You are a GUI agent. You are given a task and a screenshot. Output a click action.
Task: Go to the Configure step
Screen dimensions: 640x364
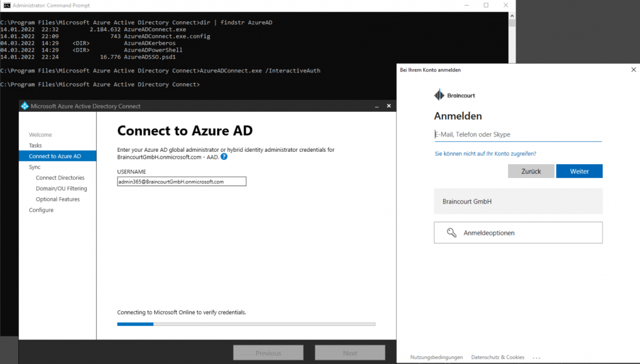click(x=41, y=210)
